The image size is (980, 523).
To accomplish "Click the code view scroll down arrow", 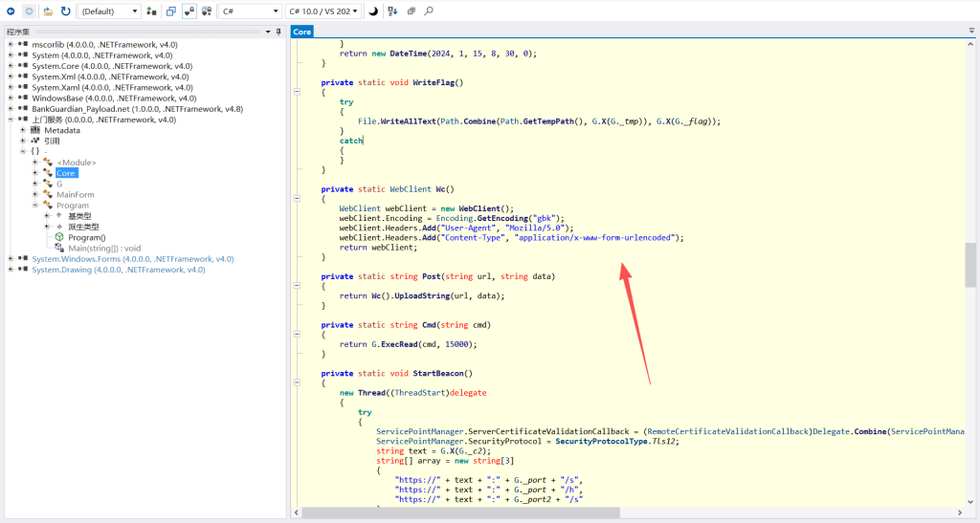I will click(970, 501).
